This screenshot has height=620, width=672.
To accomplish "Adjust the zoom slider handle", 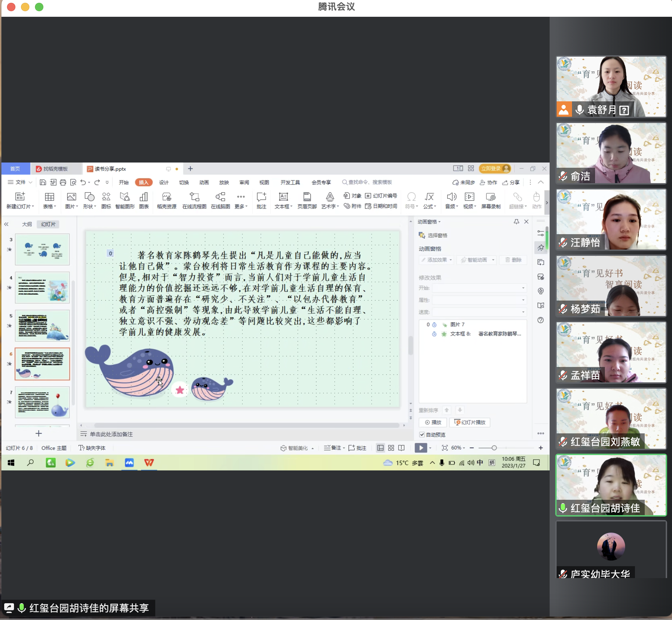I will (x=494, y=448).
